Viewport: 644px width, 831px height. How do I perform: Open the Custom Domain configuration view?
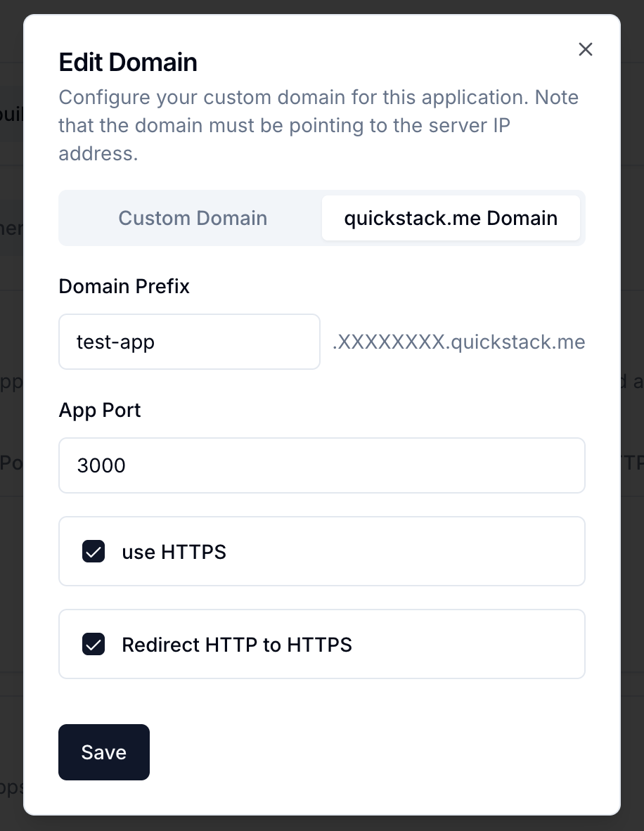[193, 218]
